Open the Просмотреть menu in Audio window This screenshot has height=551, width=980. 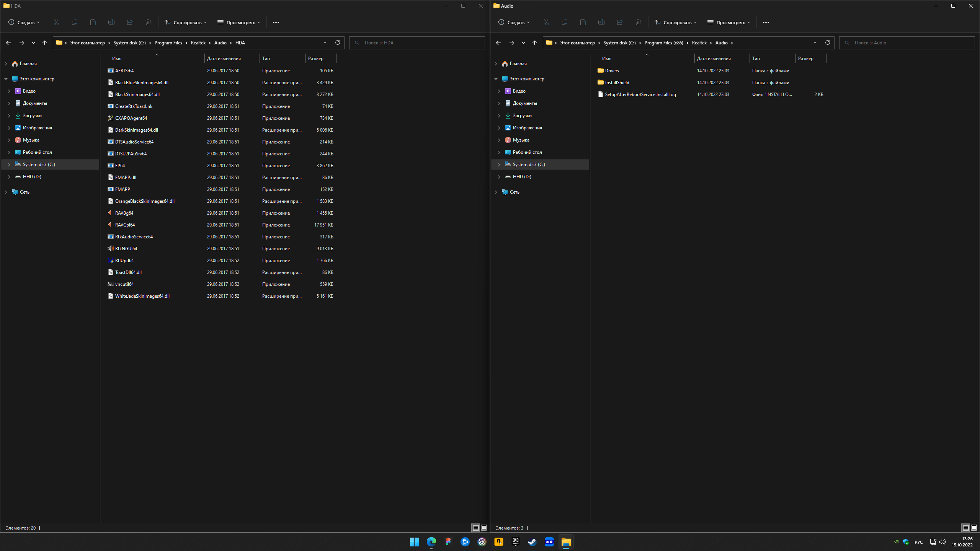tap(728, 22)
